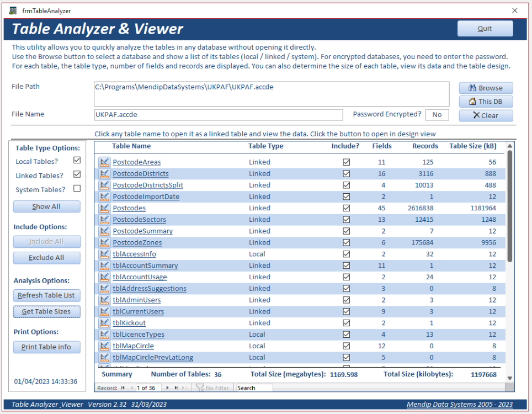532x414 pixels.
Task: Toggle Include checkbox for PostcodeZones
Action: tap(347, 243)
